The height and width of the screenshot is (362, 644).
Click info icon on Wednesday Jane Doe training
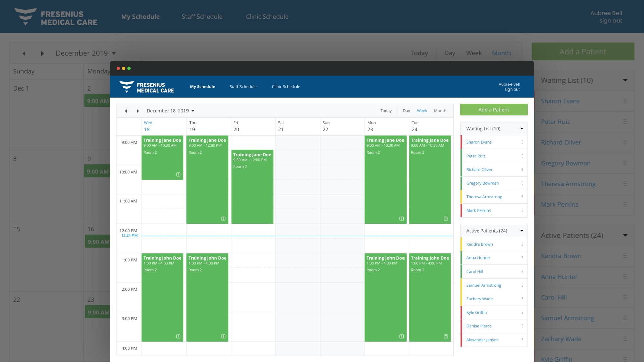(x=178, y=174)
